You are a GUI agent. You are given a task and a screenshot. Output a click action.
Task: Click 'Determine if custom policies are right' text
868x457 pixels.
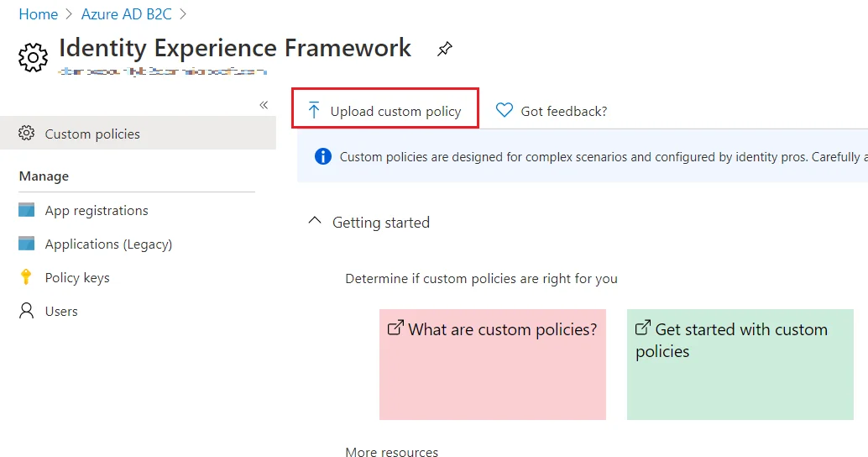pos(481,279)
